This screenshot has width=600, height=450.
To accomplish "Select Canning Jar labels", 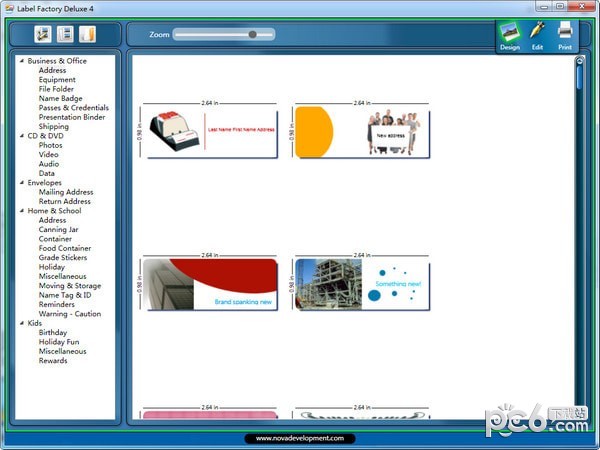I will [x=59, y=230].
